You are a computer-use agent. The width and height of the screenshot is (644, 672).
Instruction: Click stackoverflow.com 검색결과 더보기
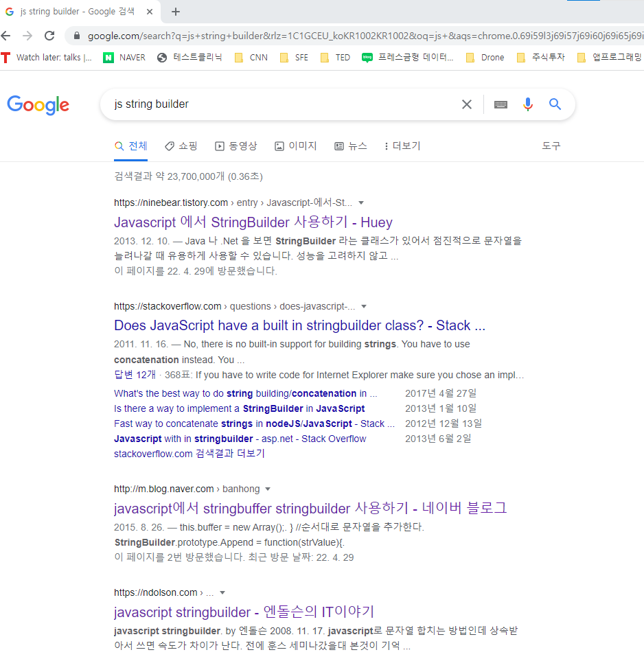[x=189, y=454]
